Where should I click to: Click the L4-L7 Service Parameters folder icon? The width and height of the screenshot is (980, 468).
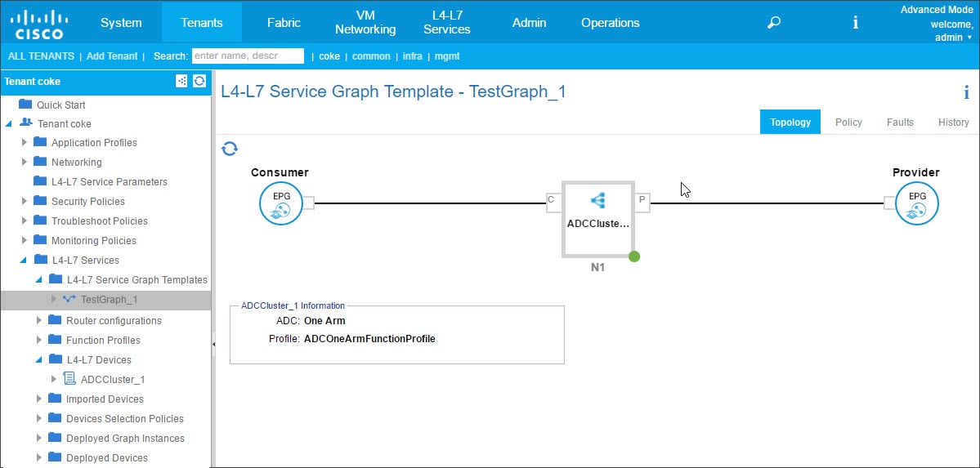(x=40, y=181)
